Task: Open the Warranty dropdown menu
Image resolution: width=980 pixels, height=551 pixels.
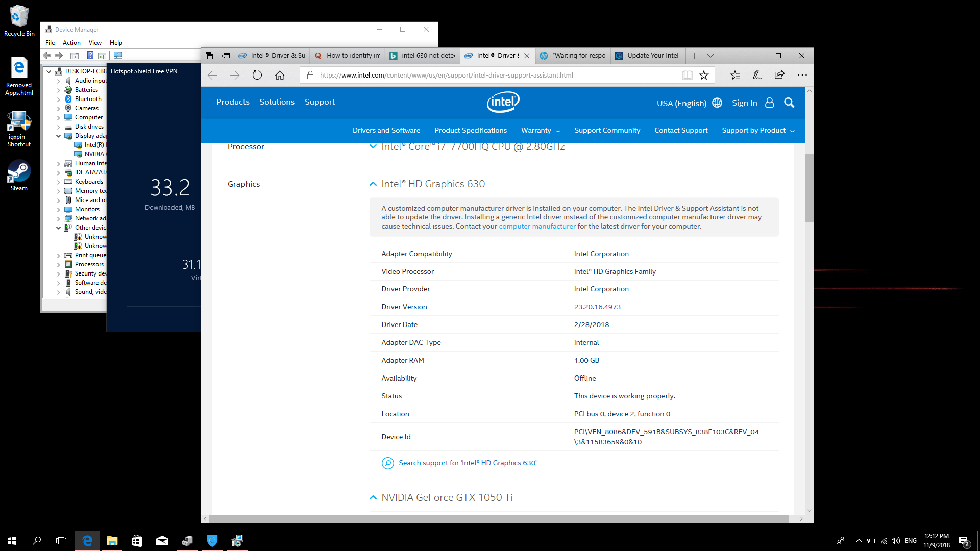Action: click(540, 131)
